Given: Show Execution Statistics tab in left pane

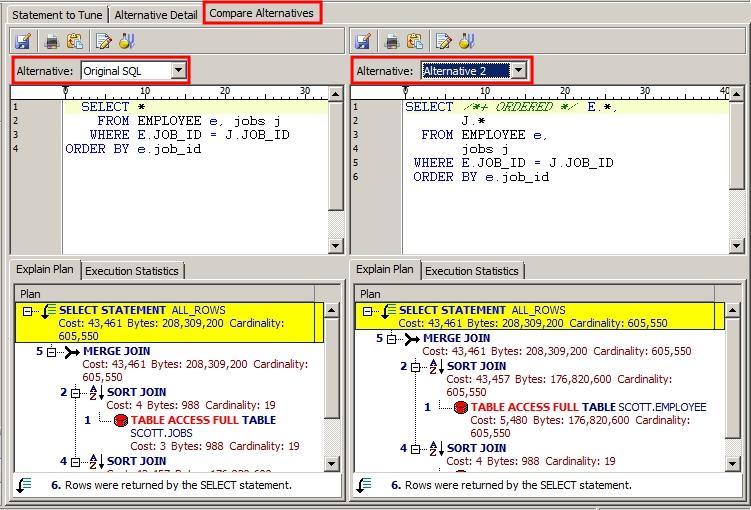Looking at the screenshot, I should click(x=132, y=271).
